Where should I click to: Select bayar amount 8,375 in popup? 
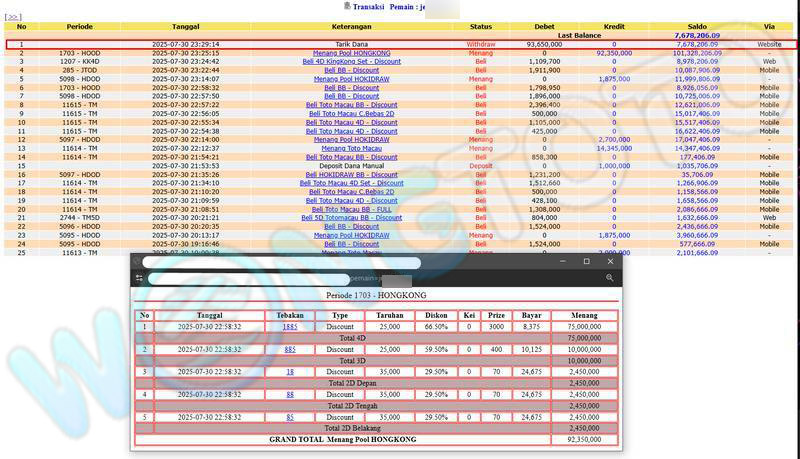531,326
